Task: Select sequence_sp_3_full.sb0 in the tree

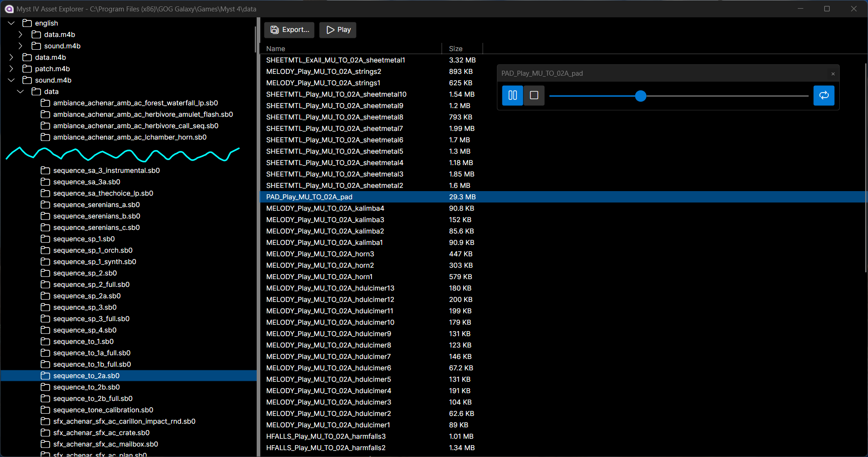Action: click(x=91, y=318)
